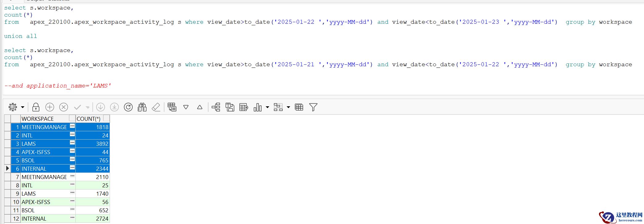Click the "union all" line in SQL editor
Viewport: 644px width, 224px height.
[21, 36]
